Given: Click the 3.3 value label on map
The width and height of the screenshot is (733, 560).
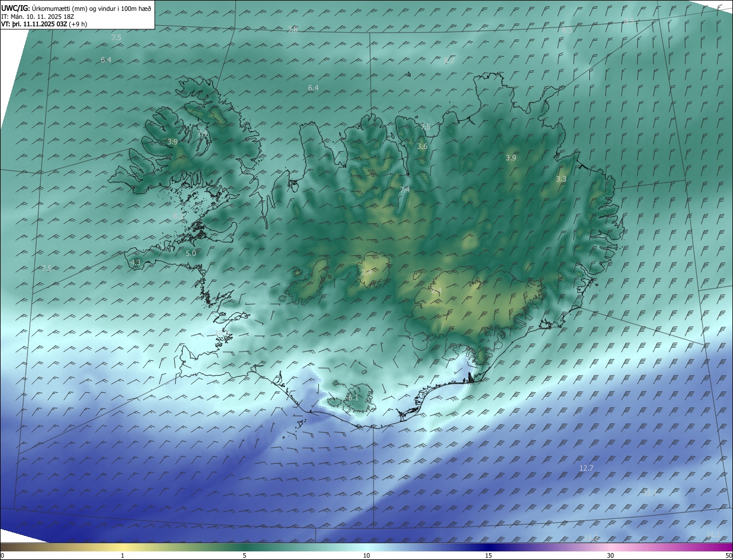Looking at the screenshot, I should coord(561,179).
